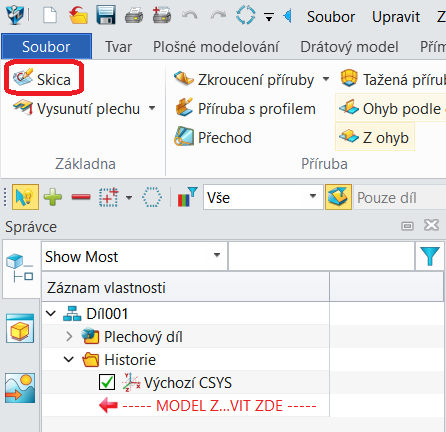Uncheck the Výchozí CSYS checkbox

pos(107,382)
